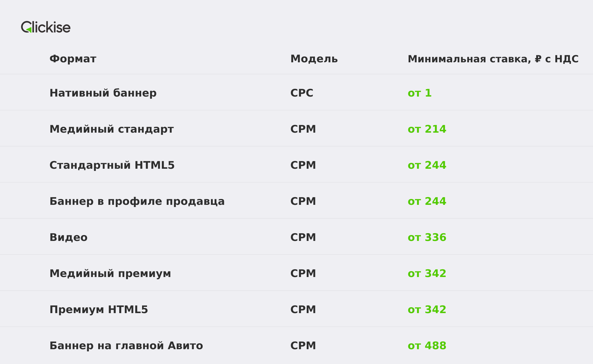Select the Медийный стандарт format
This screenshot has height=364, width=593.
pos(111,129)
